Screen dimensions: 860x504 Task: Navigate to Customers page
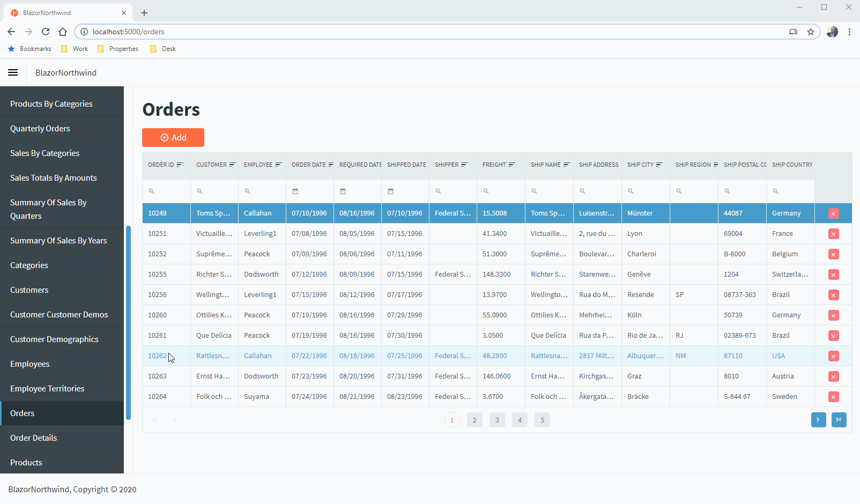[x=62, y=290]
